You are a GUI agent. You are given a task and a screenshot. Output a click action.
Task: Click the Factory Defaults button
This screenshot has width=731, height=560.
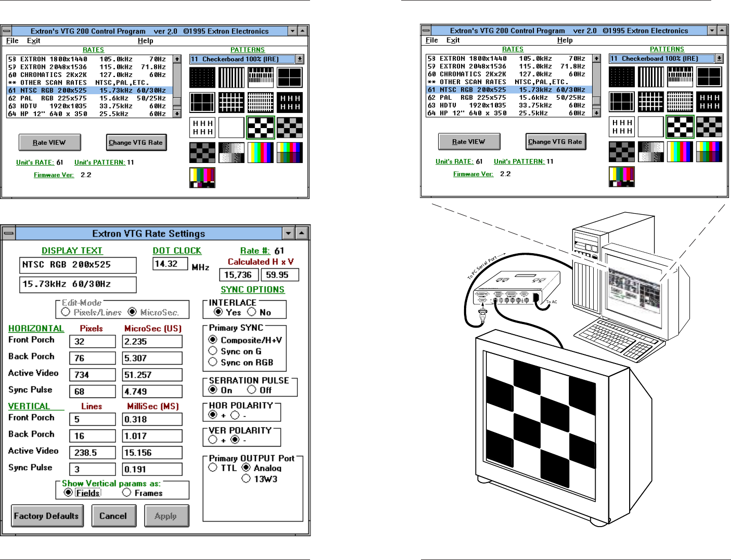[x=46, y=516]
